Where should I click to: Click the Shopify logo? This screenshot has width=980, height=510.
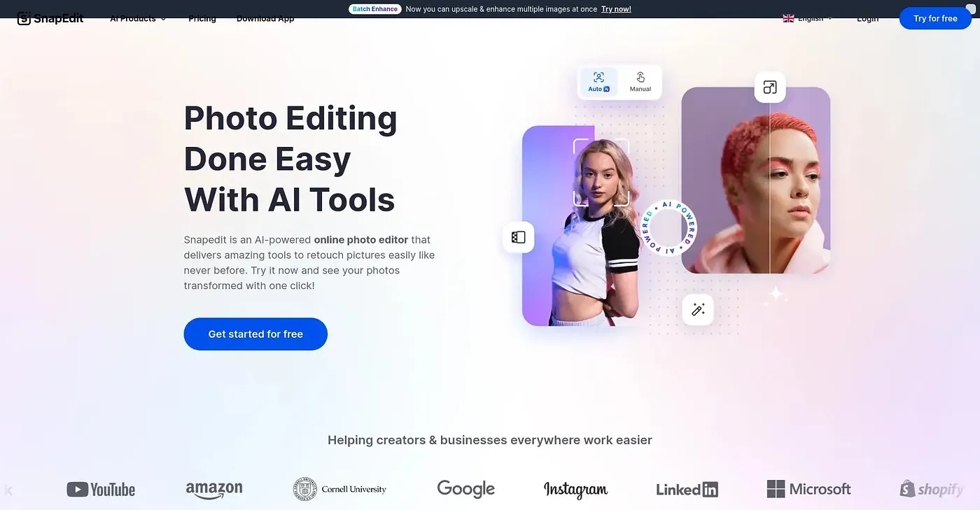tap(932, 489)
